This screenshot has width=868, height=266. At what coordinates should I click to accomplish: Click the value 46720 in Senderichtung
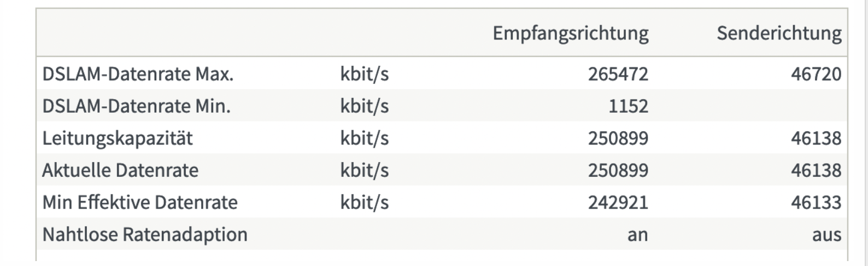[816, 74]
